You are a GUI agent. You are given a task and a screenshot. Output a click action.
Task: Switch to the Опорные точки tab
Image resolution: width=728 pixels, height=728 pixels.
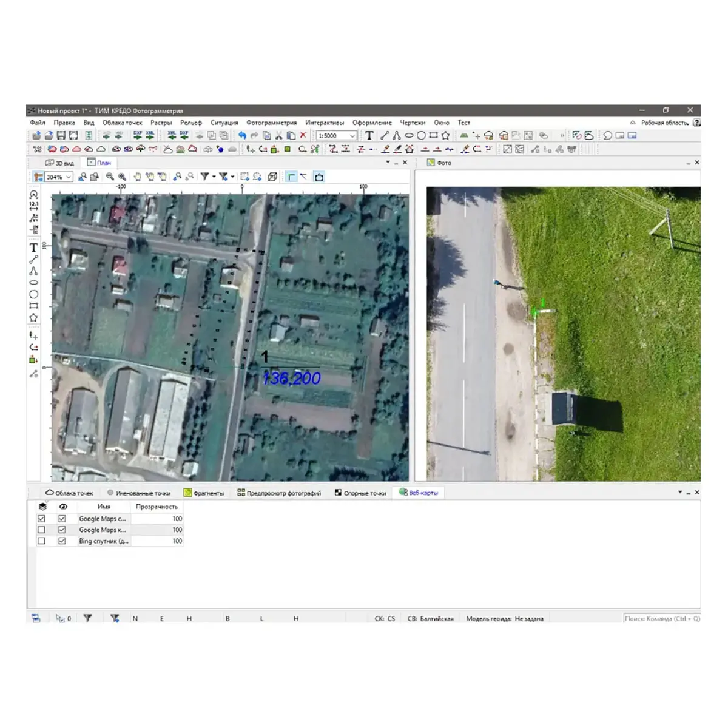tap(360, 493)
